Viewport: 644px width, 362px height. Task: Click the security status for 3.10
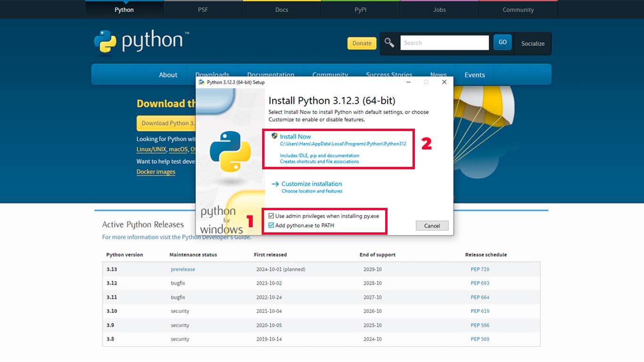tap(180, 311)
